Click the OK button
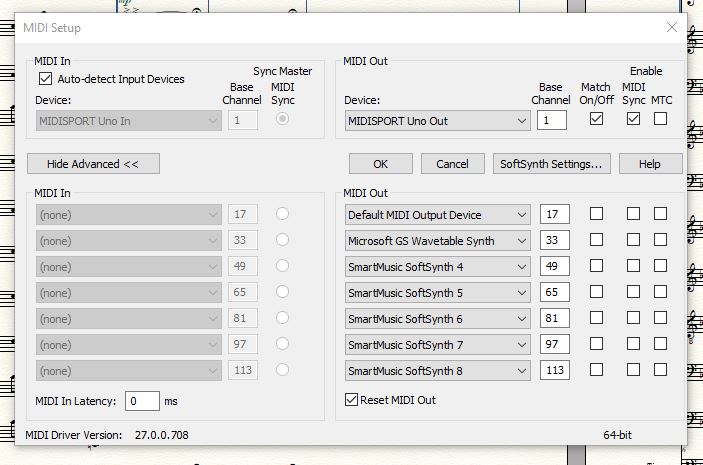The image size is (703, 465). (380, 164)
